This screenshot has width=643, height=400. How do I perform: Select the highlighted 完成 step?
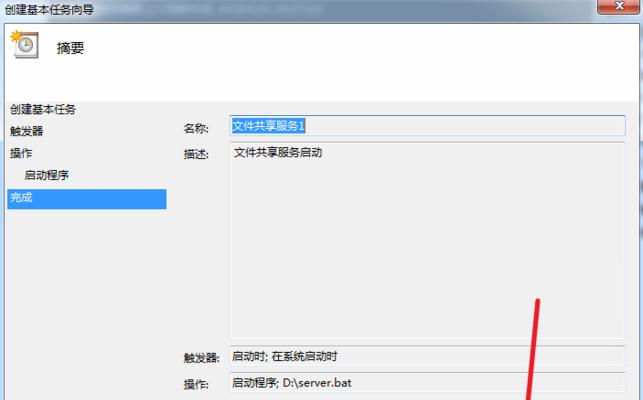pos(87,199)
